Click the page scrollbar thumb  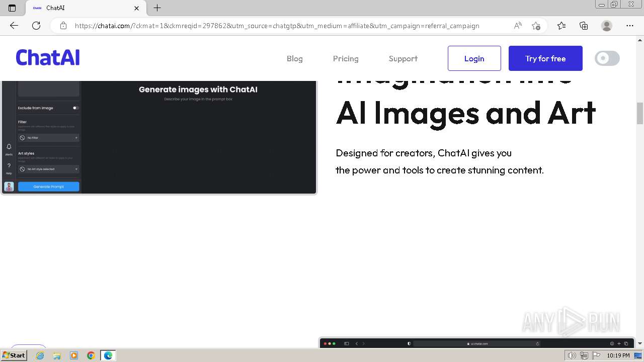point(640,113)
